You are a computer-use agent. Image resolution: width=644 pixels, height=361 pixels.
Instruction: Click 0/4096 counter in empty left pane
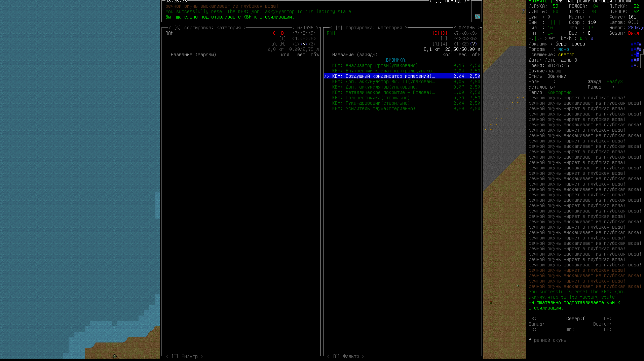tap(305, 28)
